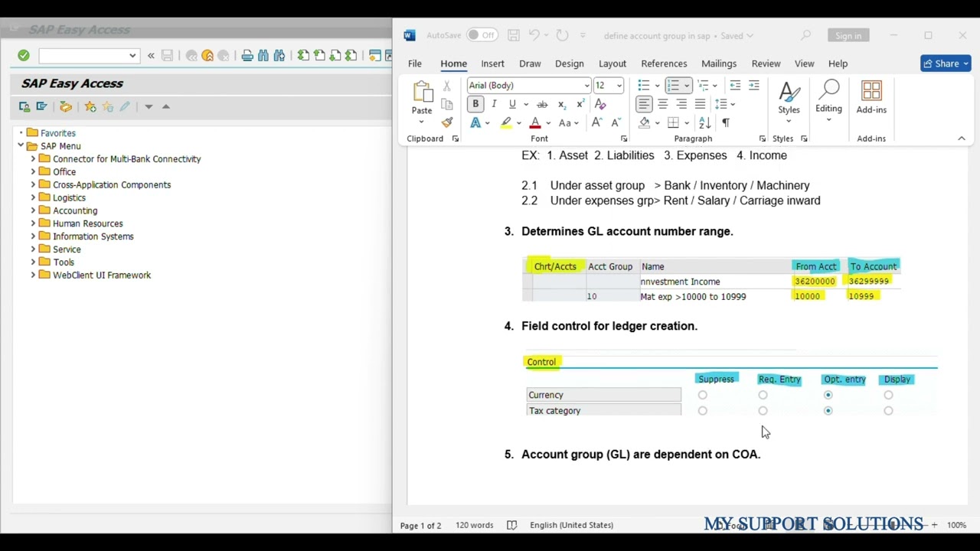
Task: Click the Format Painter brush in Word
Action: coord(447,122)
